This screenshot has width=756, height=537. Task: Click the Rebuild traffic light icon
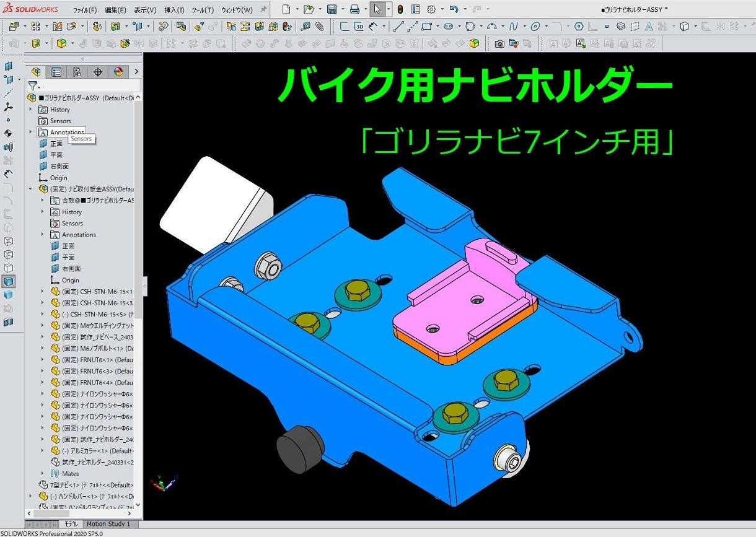coord(400,9)
